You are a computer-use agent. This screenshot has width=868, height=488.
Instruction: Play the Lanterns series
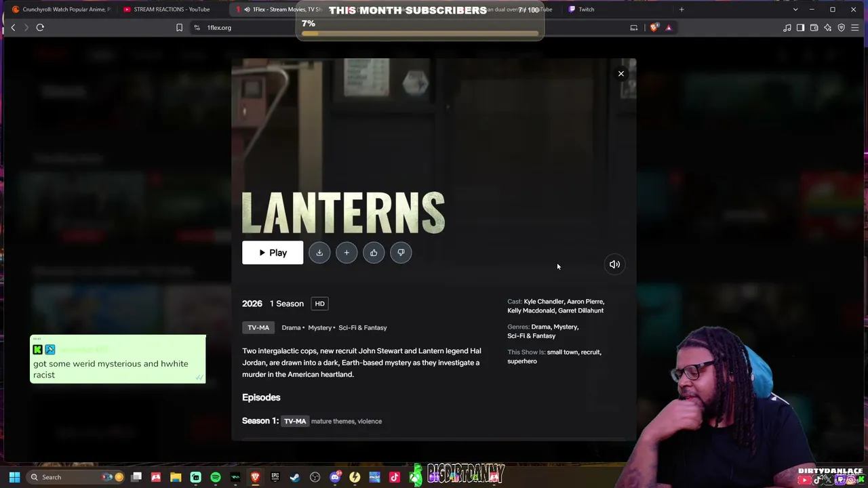pyautogui.click(x=273, y=253)
